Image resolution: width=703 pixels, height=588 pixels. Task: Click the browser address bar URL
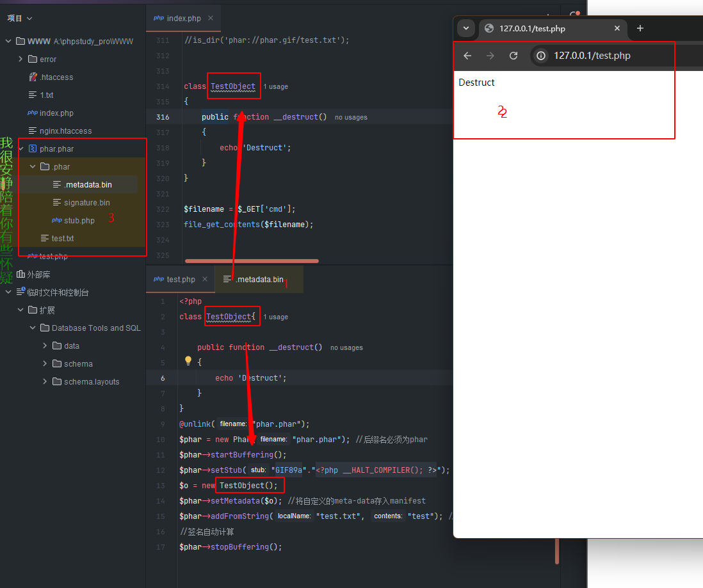[592, 56]
